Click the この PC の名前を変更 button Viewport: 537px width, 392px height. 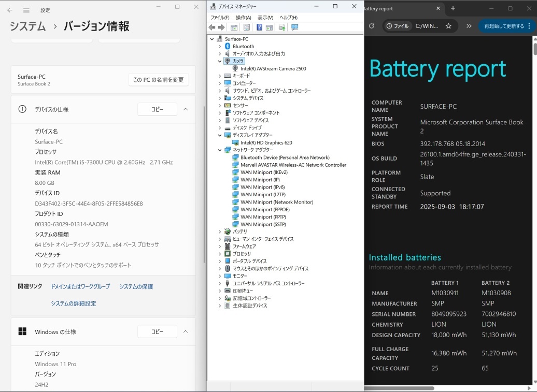(x=159, y=80)
